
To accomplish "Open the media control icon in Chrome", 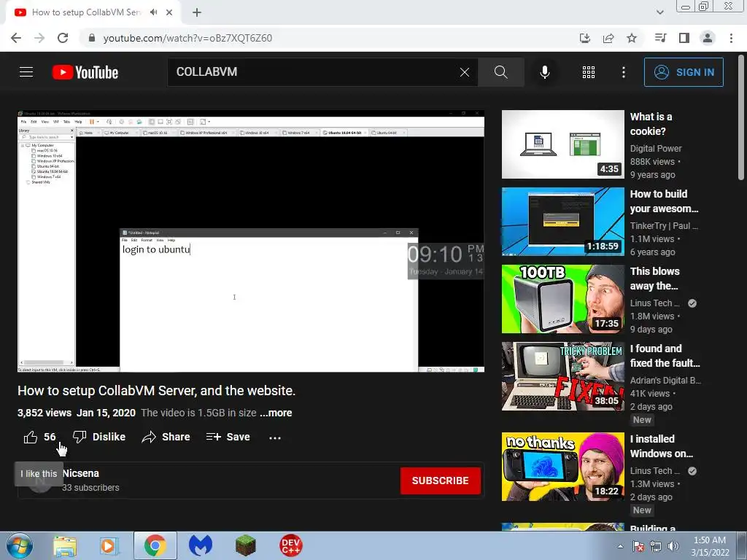I will 660,38.
